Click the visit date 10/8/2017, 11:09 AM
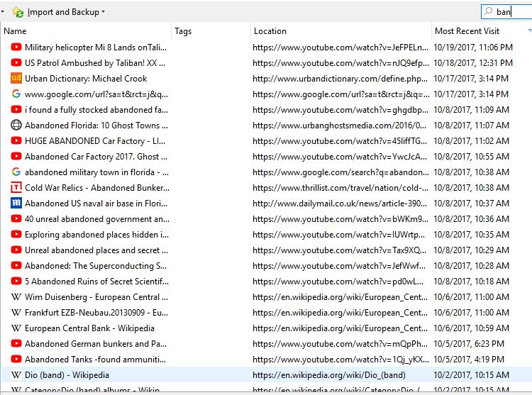Image resolution: width=532 pixels, height=395 pixels. click(x=472, y=110)
